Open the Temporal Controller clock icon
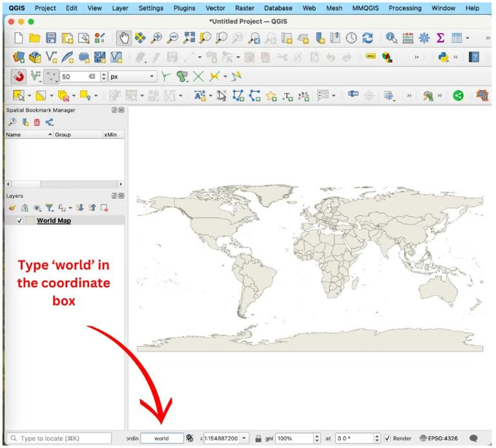The width and height of the screenshot is (496, 448). point(351,38)
